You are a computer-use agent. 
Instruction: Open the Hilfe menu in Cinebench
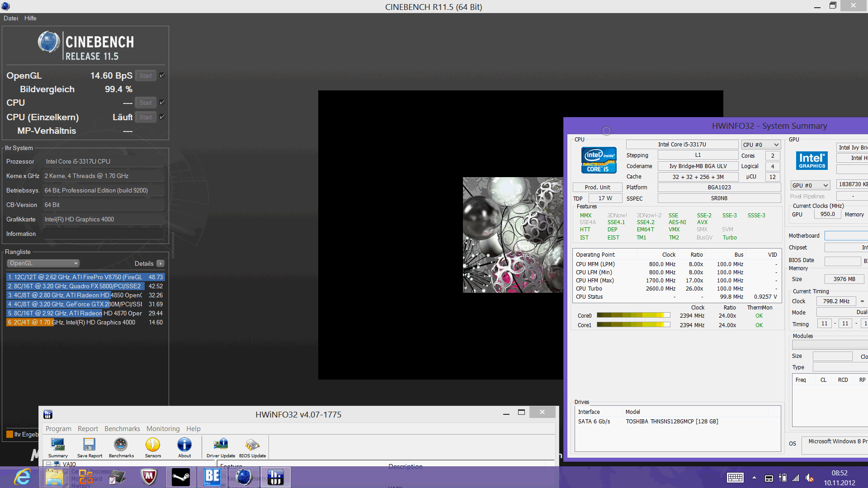30,18
